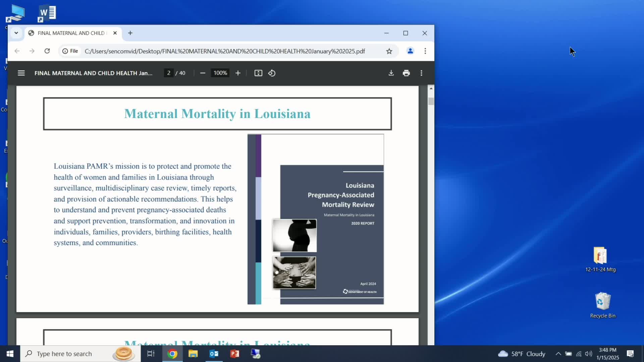Image resolution: width=644 pixels, height=362 pixels.
Task: Open the clock showing 3:48 PM
Action: tap(608, 354)
